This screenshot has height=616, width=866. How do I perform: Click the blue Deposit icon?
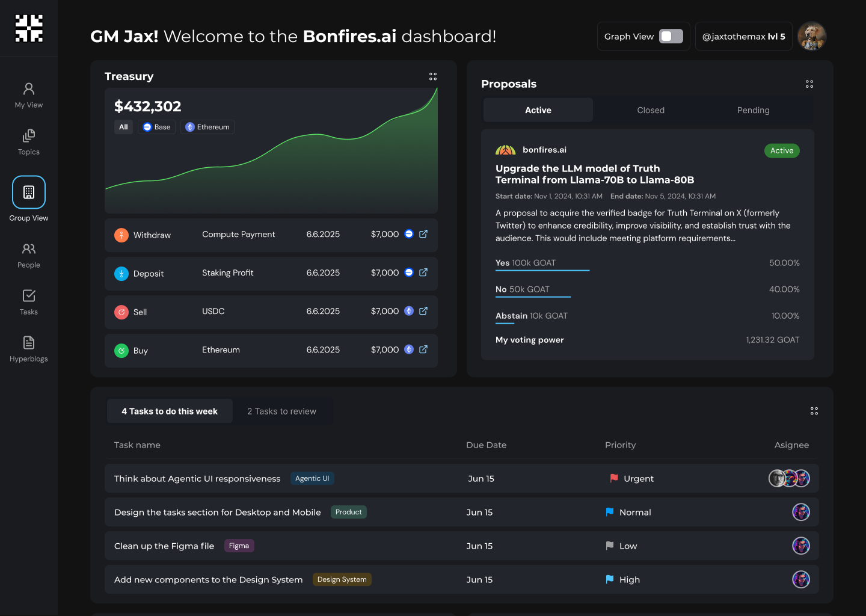click(121, 274)
